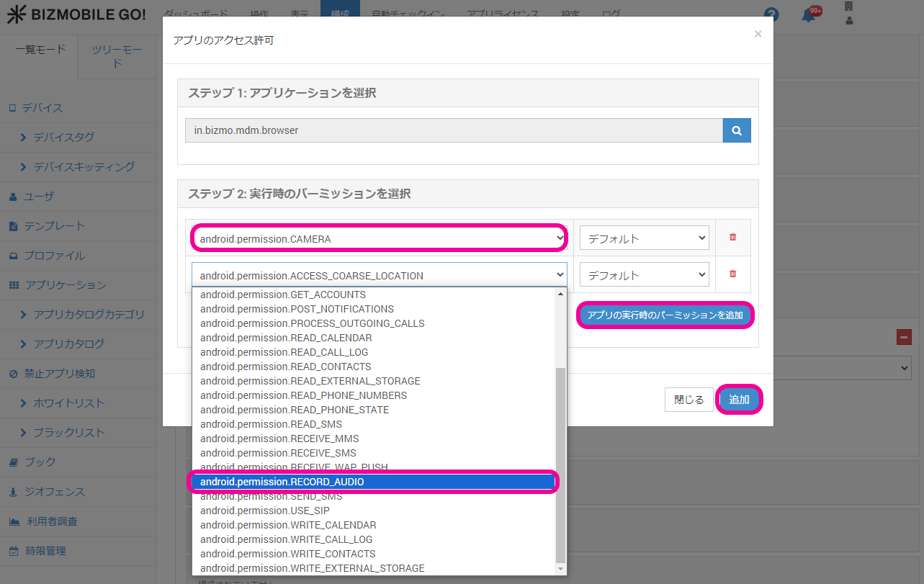Close the dialog using the X icon

tap(758, 34)
